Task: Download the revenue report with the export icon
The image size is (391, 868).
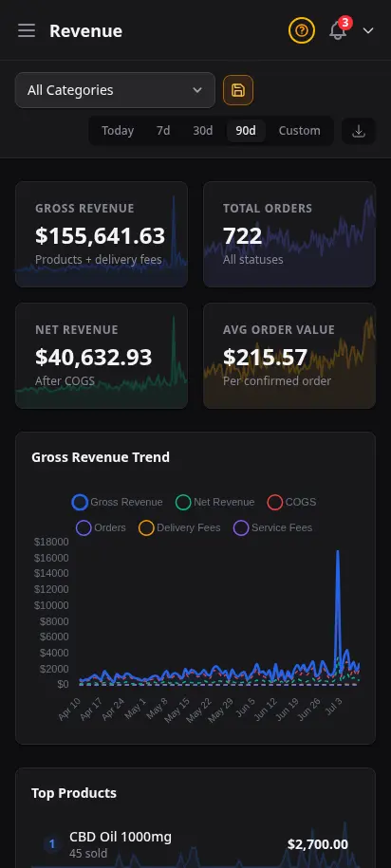Action: point(359,131)
